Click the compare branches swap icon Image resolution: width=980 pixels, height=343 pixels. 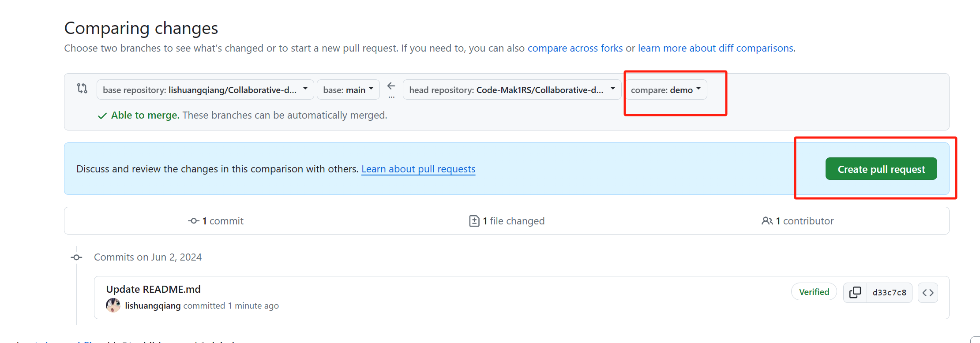point(82,88)
